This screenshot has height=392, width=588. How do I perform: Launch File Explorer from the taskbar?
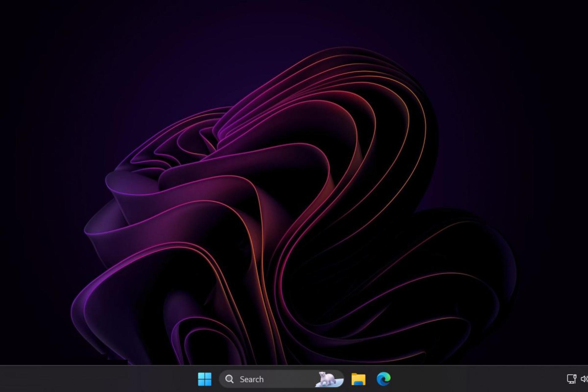358,379
